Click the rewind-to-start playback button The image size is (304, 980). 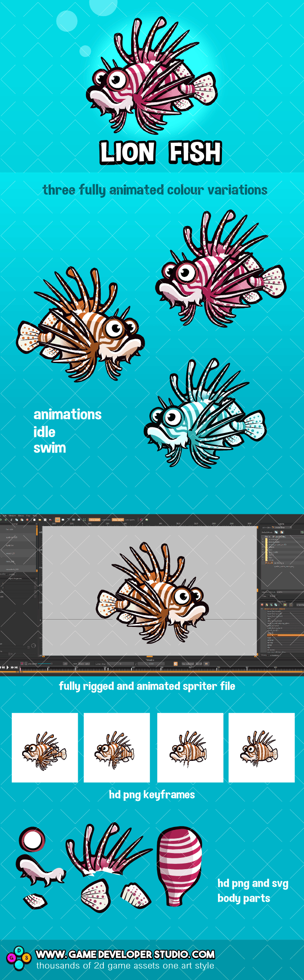(0, 667)
